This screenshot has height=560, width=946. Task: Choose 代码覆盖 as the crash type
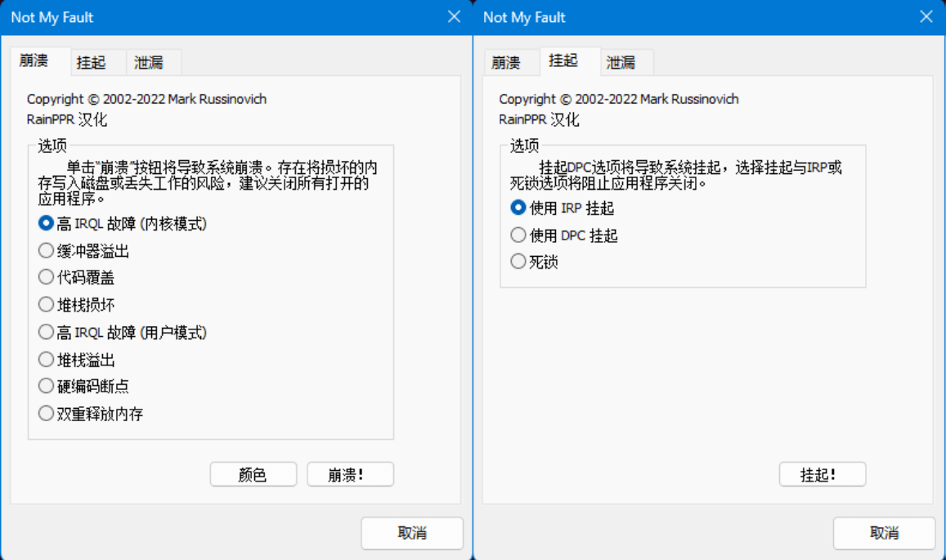tap(47, 276)
